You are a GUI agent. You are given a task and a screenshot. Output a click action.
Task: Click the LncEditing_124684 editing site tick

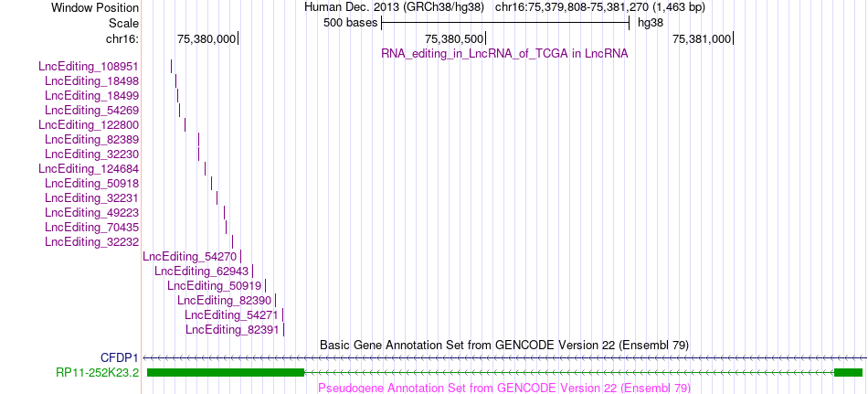[206, 168]
